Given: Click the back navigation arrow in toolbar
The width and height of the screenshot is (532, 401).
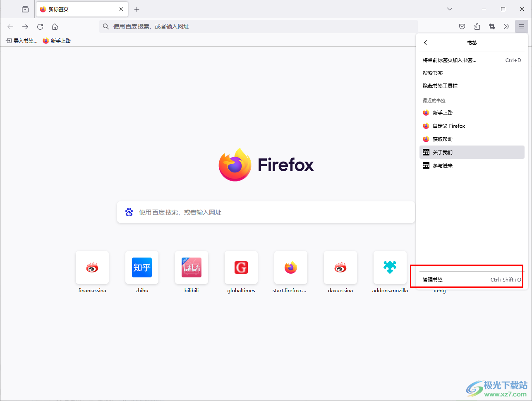Looking at the screenshot, I should [x=10, y=26].
